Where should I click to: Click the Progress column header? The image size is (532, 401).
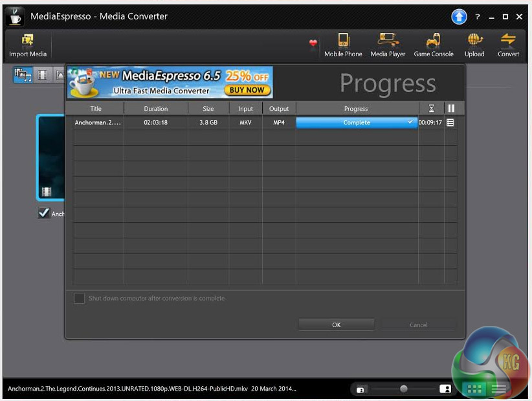[x=356, y=109]
